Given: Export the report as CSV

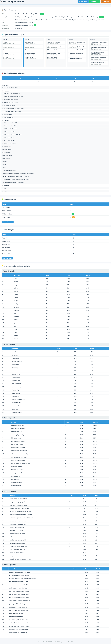Looking at the screenshot, I should (94, 2).
